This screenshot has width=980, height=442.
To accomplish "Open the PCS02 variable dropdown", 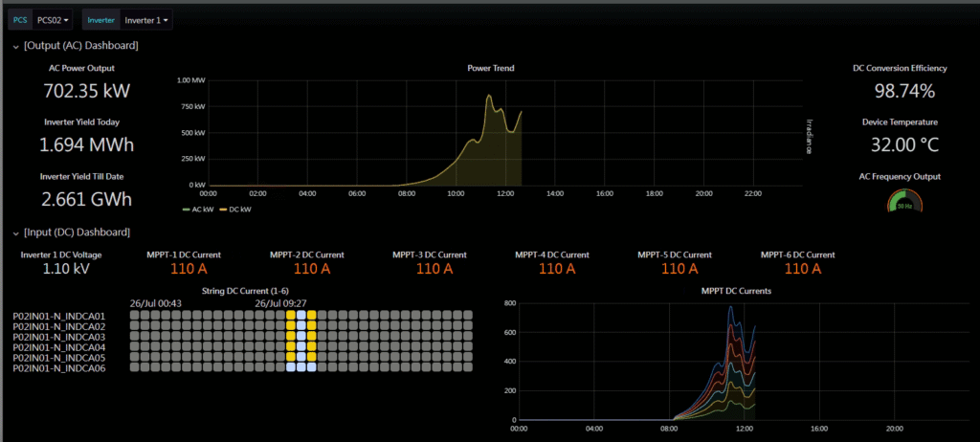I will pos(52,19).
